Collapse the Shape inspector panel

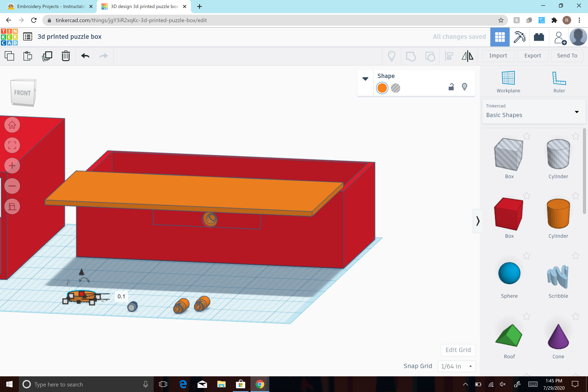(x=365, y=79)
